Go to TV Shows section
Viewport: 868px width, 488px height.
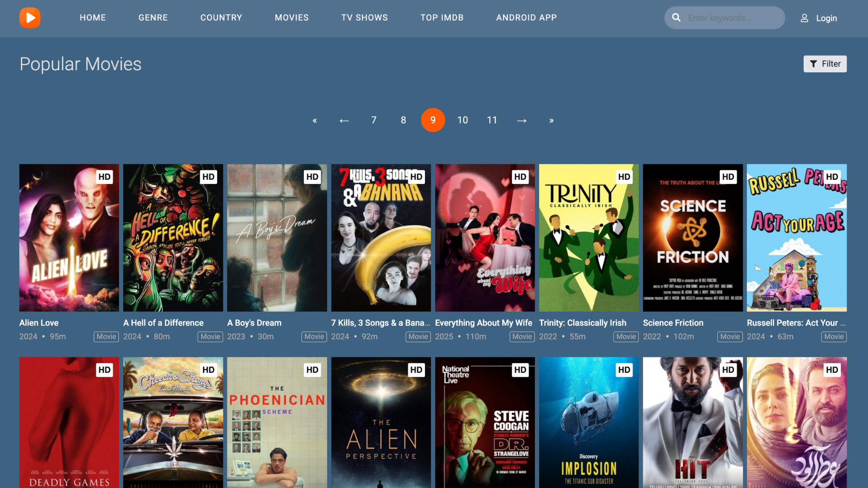pos(364,18)
